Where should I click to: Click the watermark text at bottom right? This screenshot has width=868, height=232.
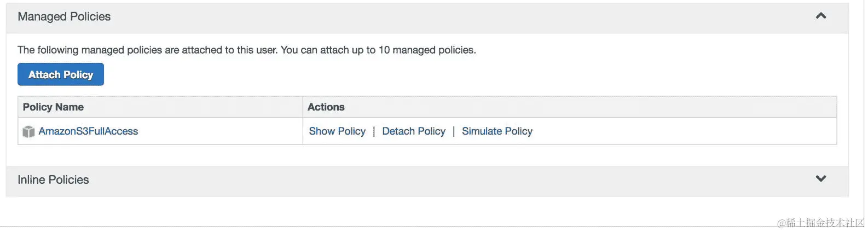pos(820,223)
